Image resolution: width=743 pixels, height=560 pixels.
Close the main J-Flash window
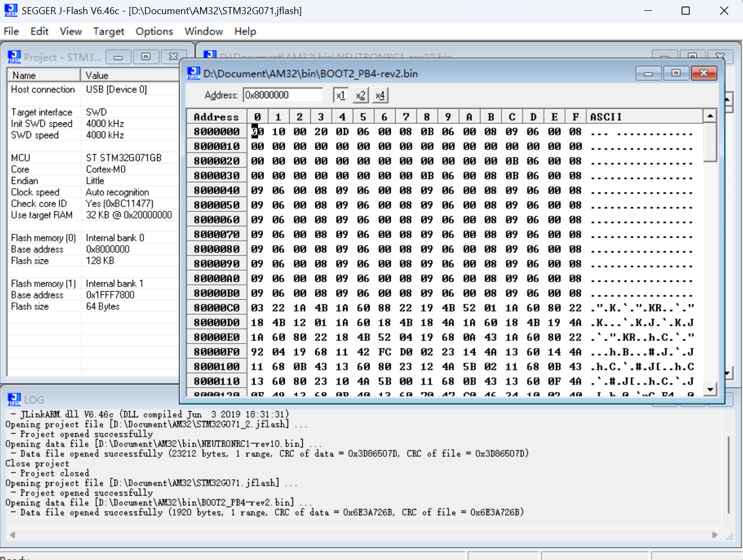tap(724, 11)
